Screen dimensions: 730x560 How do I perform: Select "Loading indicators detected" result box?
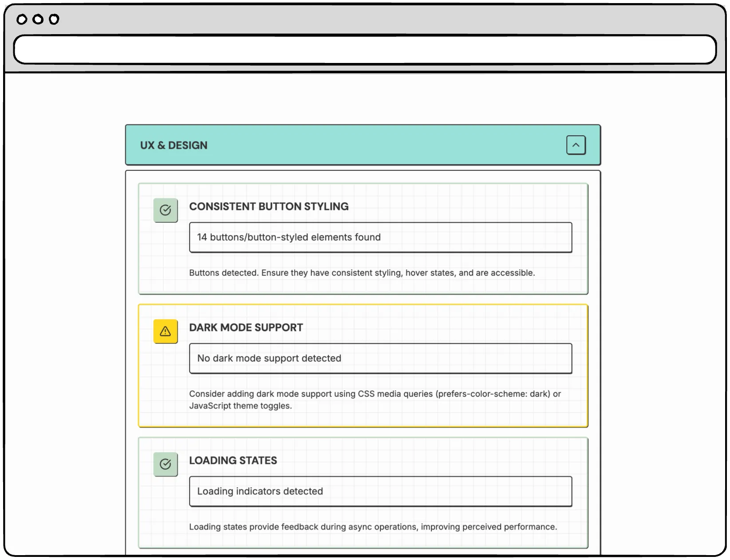380,491
